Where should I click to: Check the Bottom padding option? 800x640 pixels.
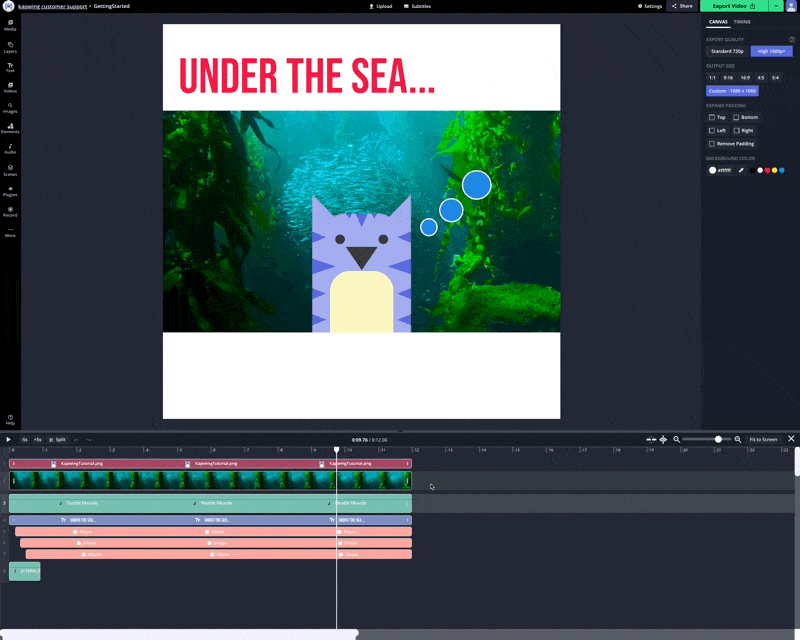click(x=737, y=117)
